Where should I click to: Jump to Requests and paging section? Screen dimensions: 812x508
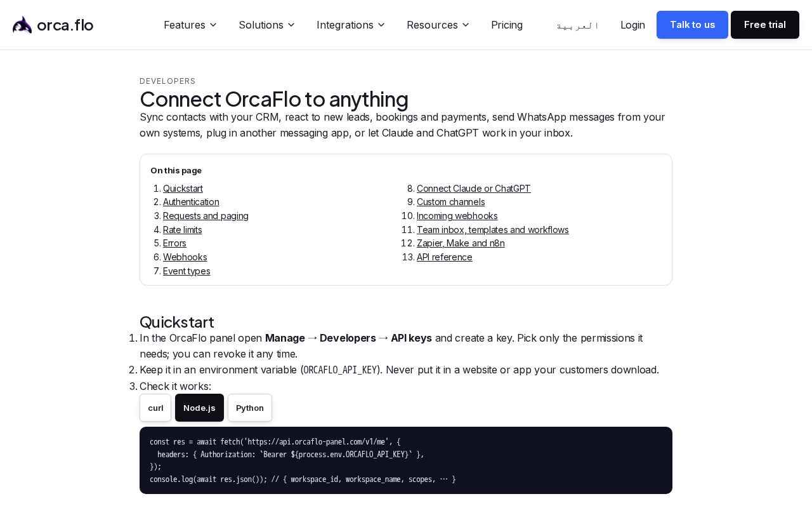pyautogui.click(x=206, y=216)
